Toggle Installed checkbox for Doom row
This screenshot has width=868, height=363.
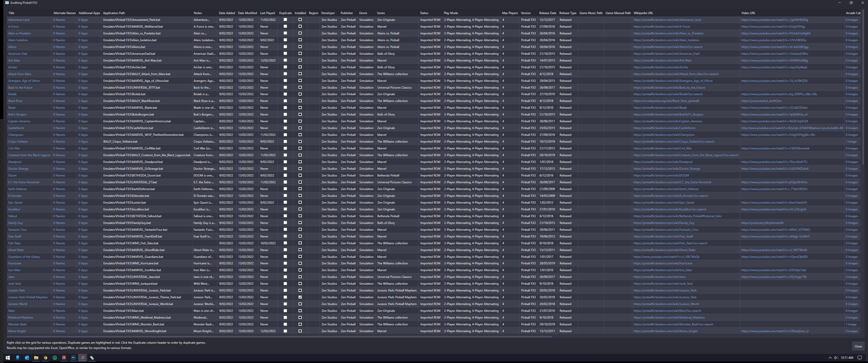[300, 175]
